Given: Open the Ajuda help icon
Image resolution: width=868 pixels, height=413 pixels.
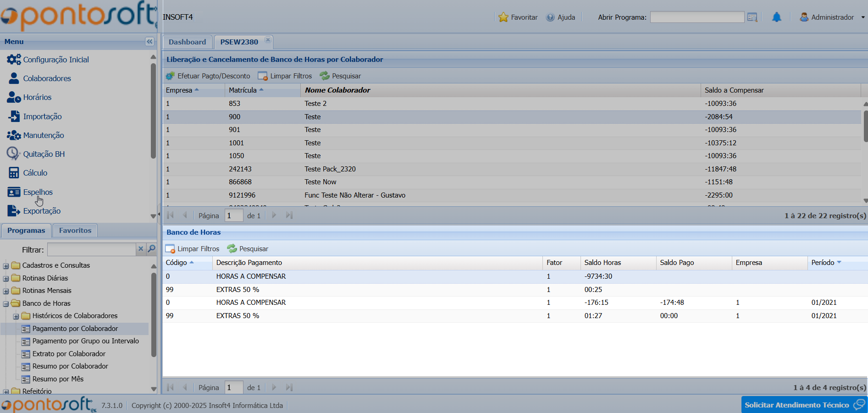Looking at the screenshot, I should tap(550, 17).
